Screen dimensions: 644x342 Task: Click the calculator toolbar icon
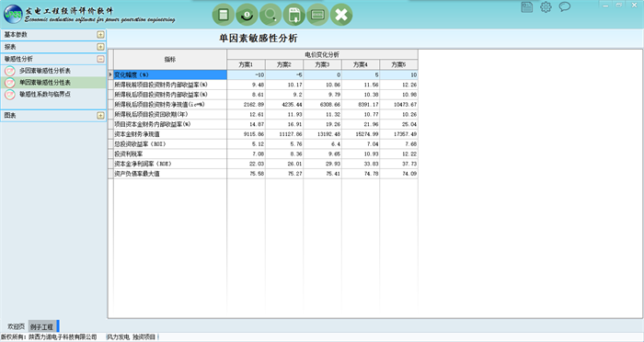tap(223, 16)
